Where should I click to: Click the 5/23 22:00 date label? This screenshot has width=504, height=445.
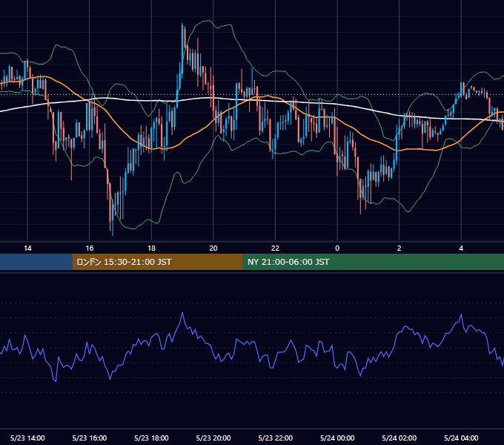point(276,438)
